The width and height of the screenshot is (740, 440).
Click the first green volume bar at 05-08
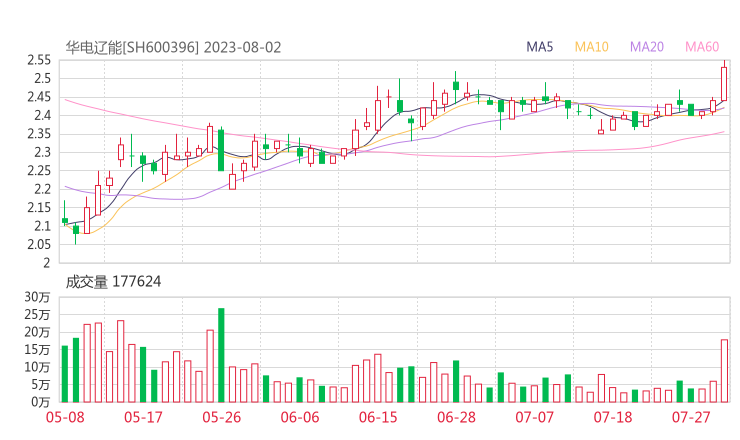pos(65,374)
